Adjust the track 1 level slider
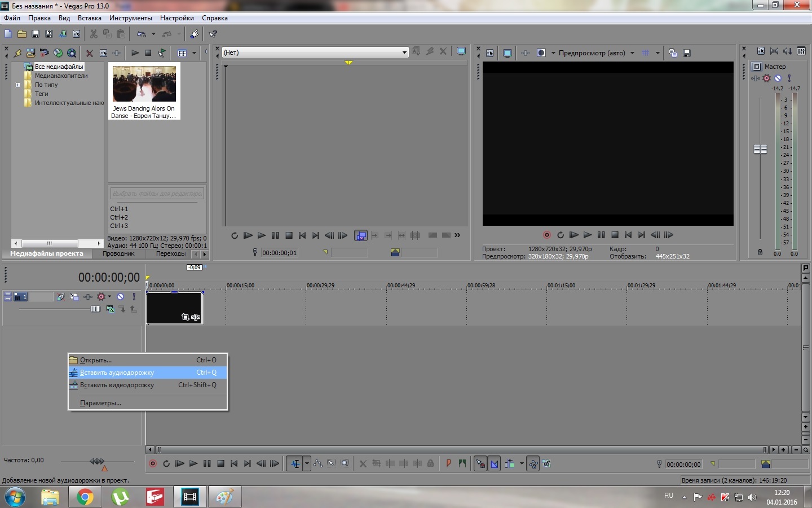 [x=95, y=309]
